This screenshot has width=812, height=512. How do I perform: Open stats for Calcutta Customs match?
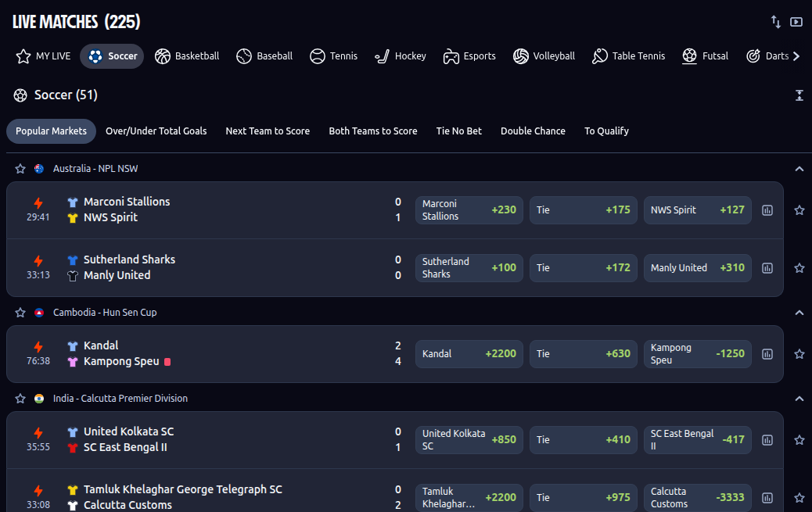click(x=767, y=498)
